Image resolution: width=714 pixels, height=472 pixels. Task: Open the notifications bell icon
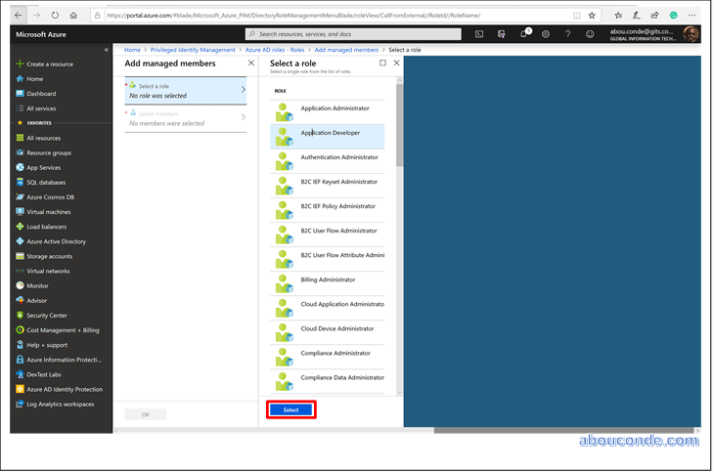523,34
